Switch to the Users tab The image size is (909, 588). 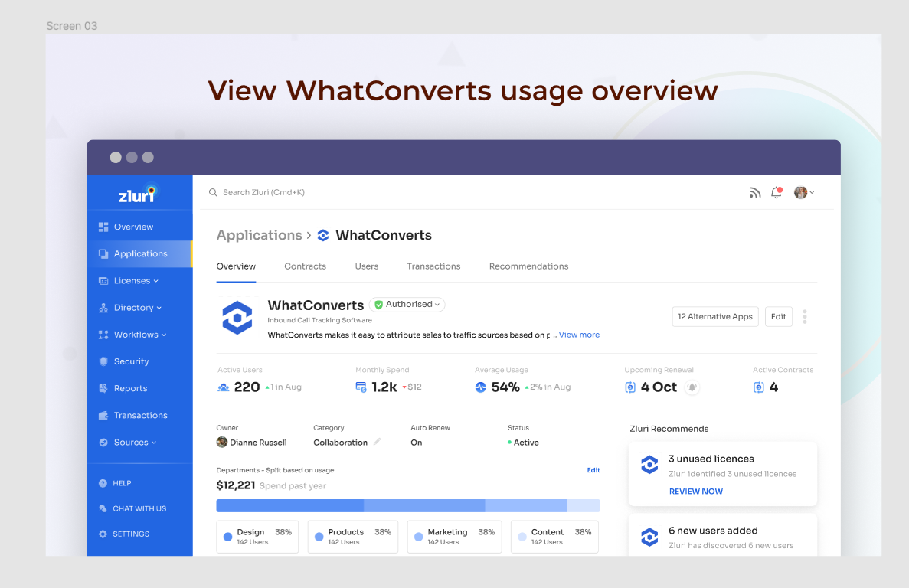pos(366,266)
